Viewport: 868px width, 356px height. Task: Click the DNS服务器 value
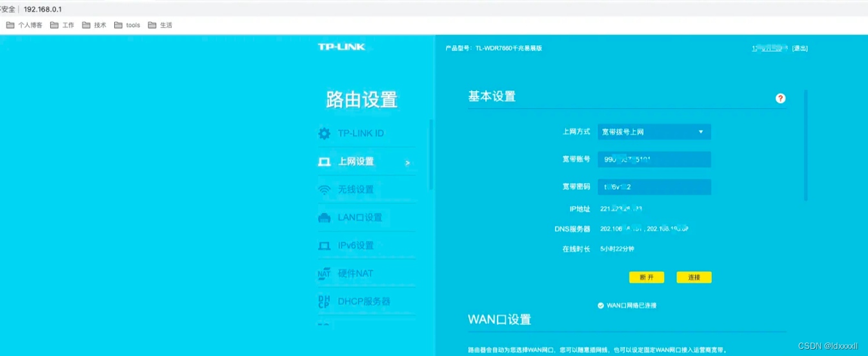644,229
